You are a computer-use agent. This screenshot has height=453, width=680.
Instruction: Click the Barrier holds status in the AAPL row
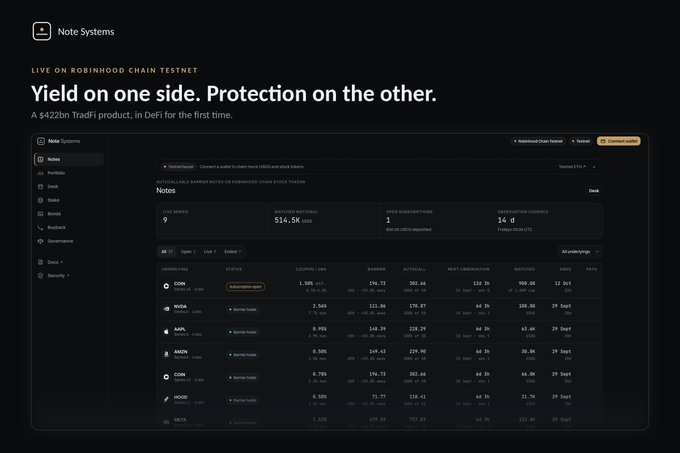243,332
